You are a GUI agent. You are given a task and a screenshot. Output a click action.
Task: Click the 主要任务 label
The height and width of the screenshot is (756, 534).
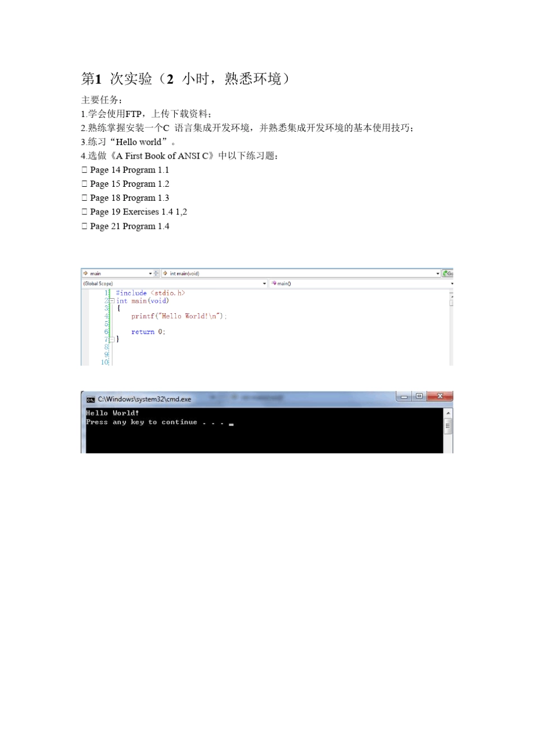pyautogui.click(x=102, y=100)
